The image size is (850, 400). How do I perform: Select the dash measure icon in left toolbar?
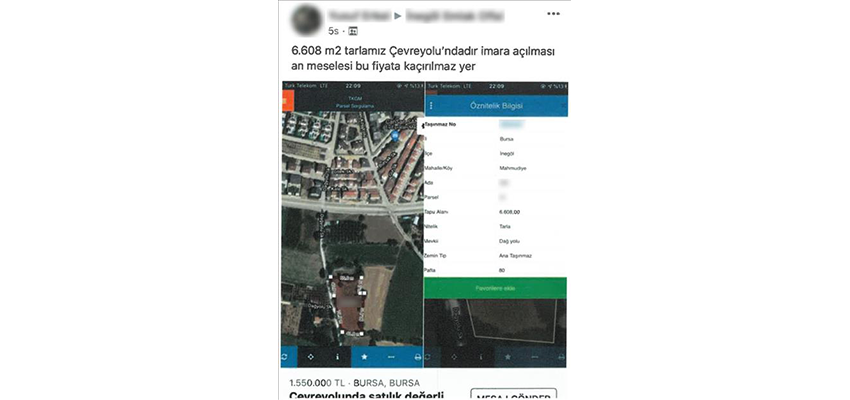tap(391, 357)
